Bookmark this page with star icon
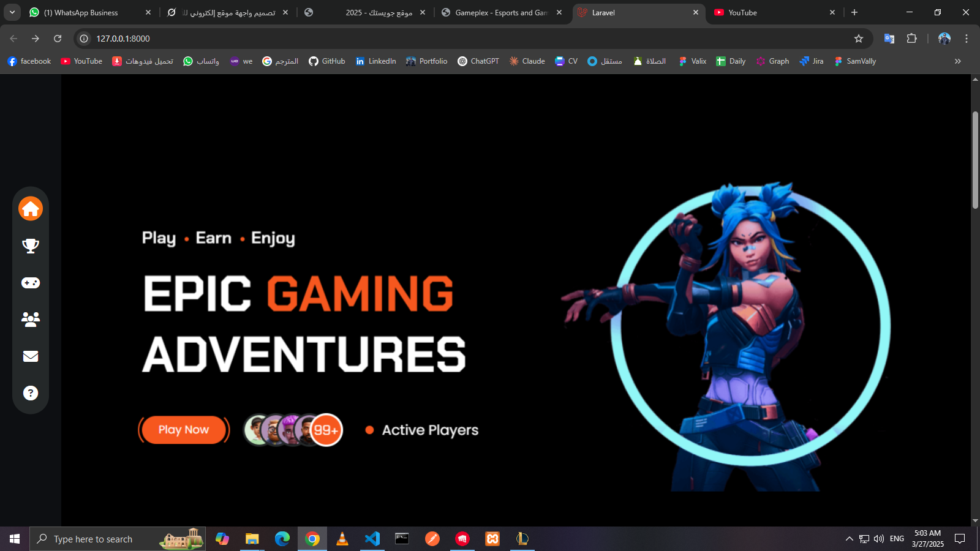This screenshot has height=551, width=980. click(x=859, y=39)
